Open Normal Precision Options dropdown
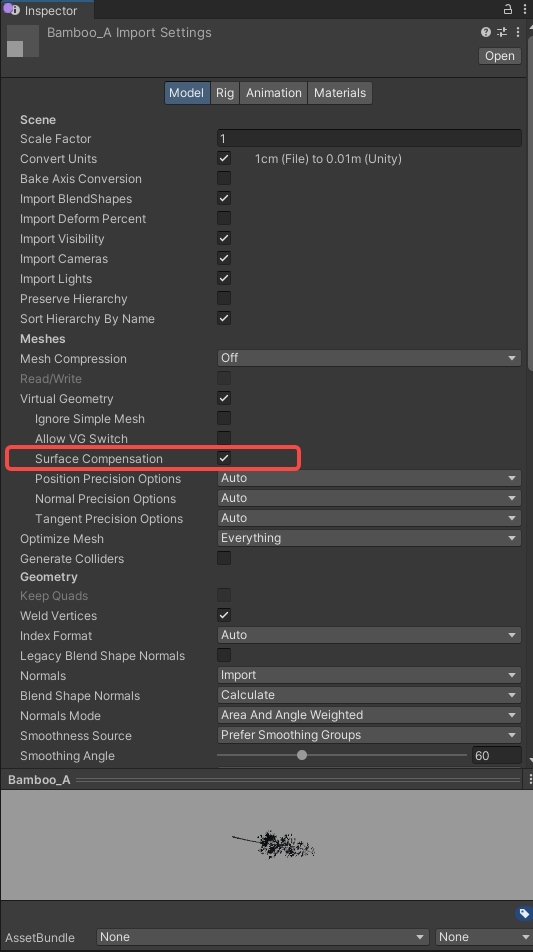533x952 pixels. [x=369, y=498]
